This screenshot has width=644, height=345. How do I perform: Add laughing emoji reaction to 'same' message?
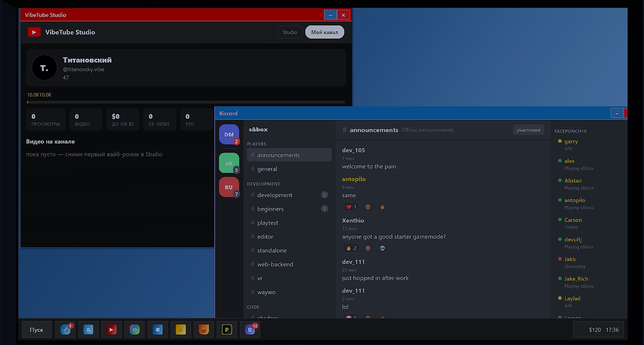[x=368, y=207]
